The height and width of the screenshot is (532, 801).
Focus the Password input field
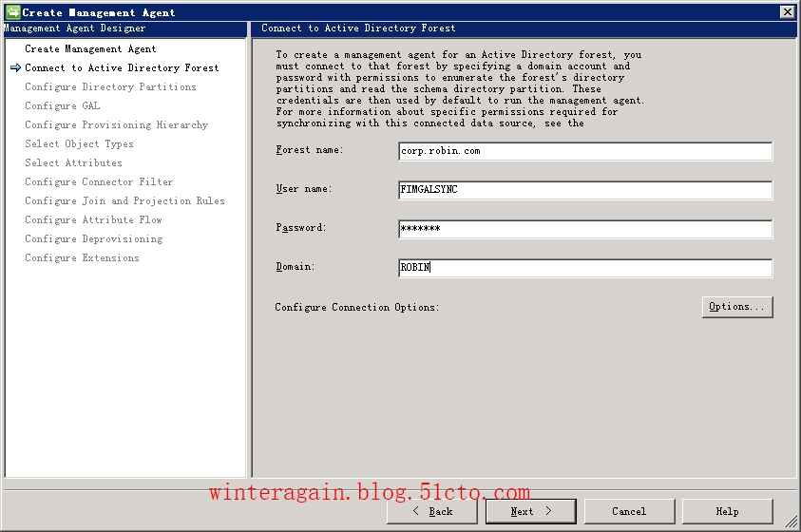pos(585,229)
